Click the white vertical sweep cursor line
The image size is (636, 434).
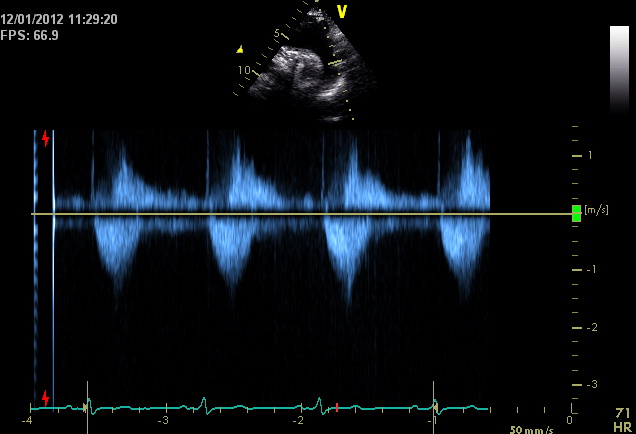(x=53, y=260)
